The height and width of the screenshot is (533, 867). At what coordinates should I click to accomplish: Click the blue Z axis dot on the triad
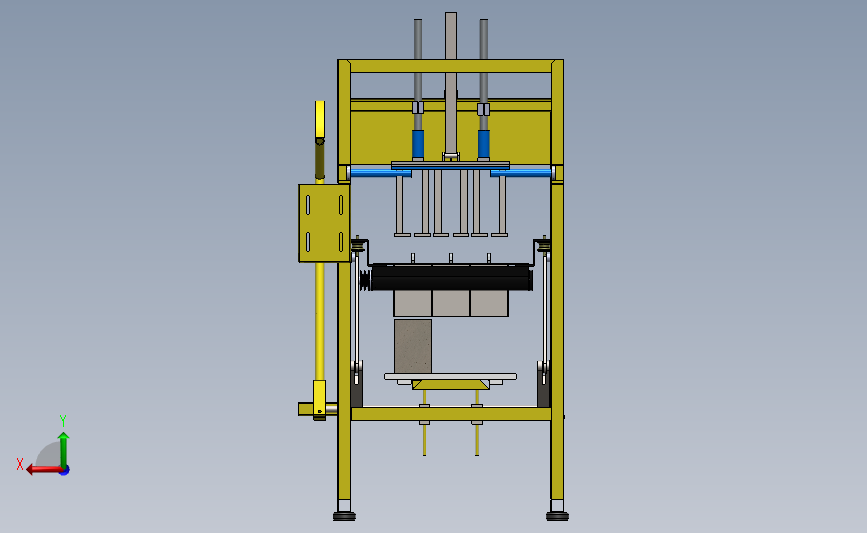click(65, 471)
